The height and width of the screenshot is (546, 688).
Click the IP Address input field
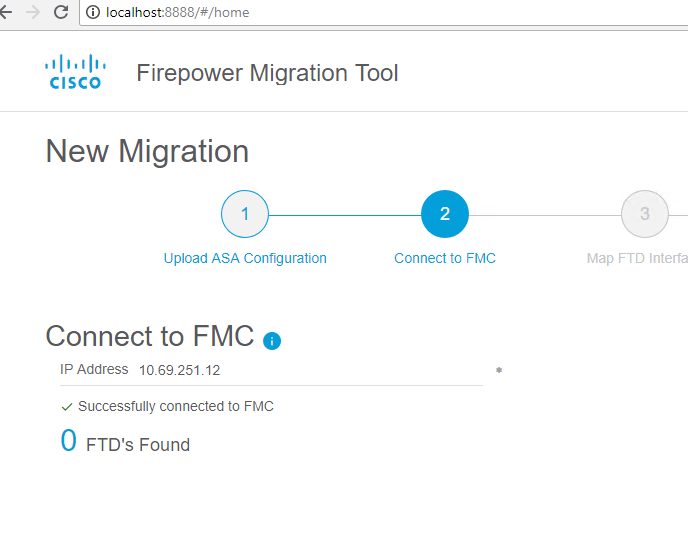tap(271, 370)
